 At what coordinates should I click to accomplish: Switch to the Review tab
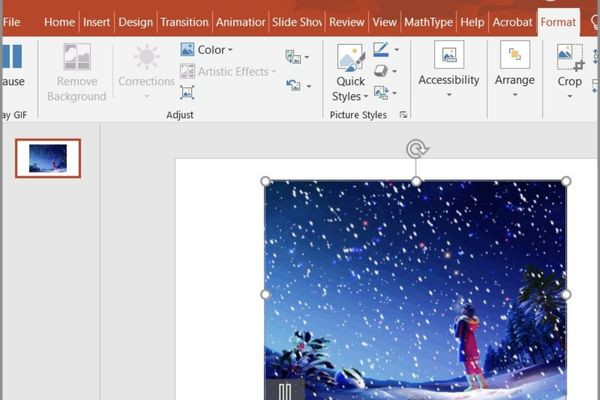[347, 22]
